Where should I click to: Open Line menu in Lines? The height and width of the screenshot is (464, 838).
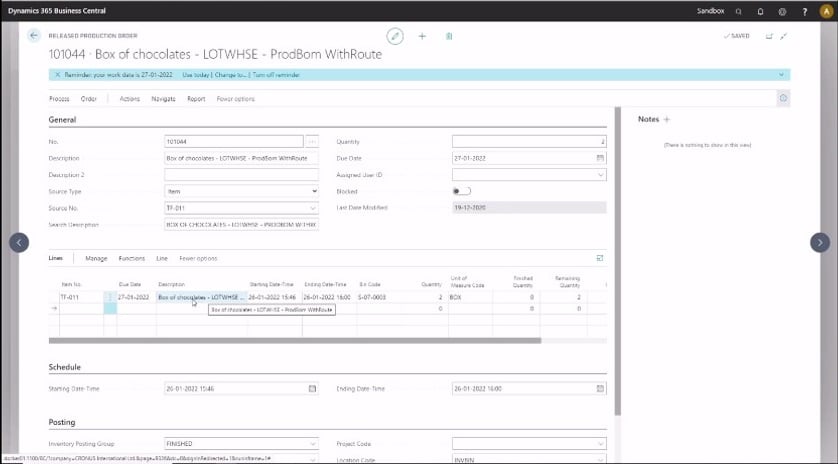click(162, 258)
